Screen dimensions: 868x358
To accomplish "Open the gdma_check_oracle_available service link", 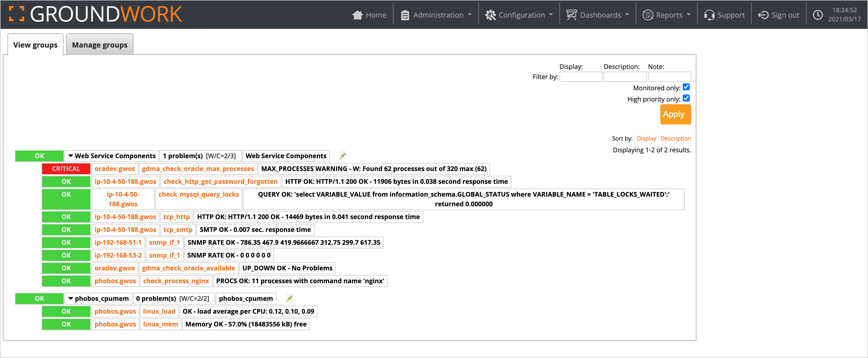I will (188, 268).
